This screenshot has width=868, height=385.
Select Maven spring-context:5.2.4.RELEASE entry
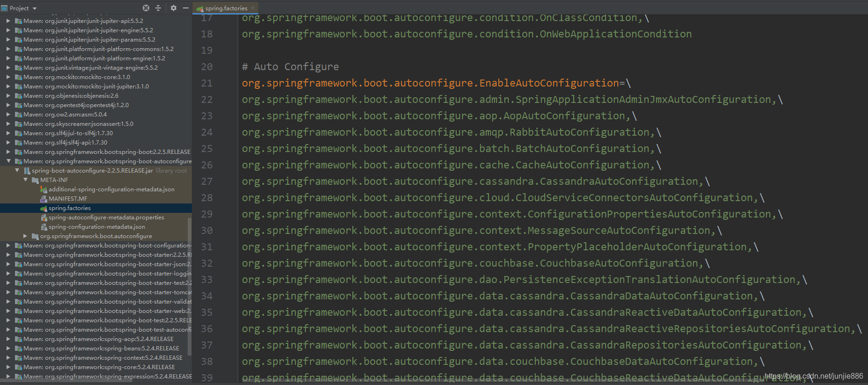tap(103, 358)
